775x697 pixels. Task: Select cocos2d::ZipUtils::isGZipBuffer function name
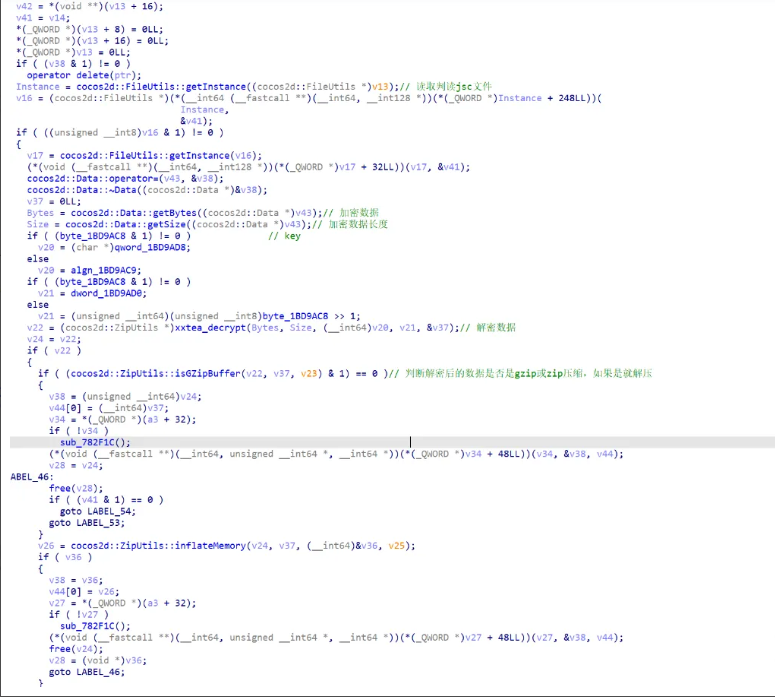(x=156, y=374)
